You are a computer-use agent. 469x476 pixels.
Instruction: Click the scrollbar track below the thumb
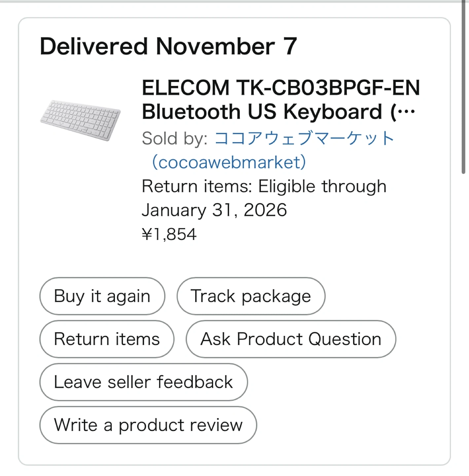click(463, 297)
